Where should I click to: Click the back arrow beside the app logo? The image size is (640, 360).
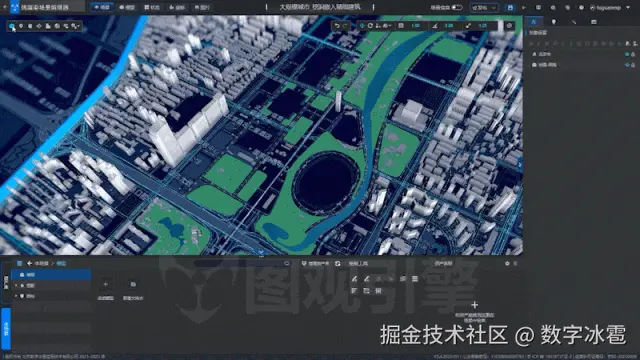click(4, 7)
